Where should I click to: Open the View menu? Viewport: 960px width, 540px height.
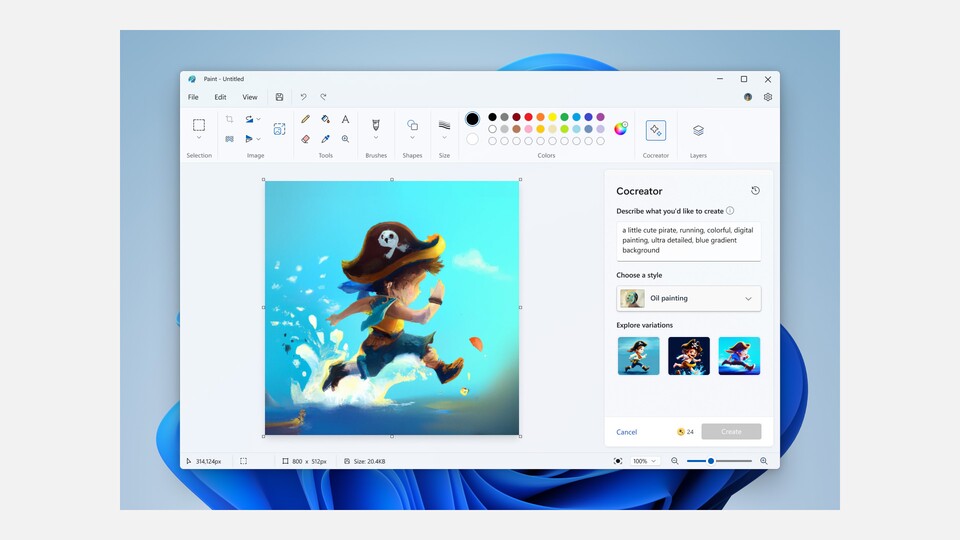(249, 97)
